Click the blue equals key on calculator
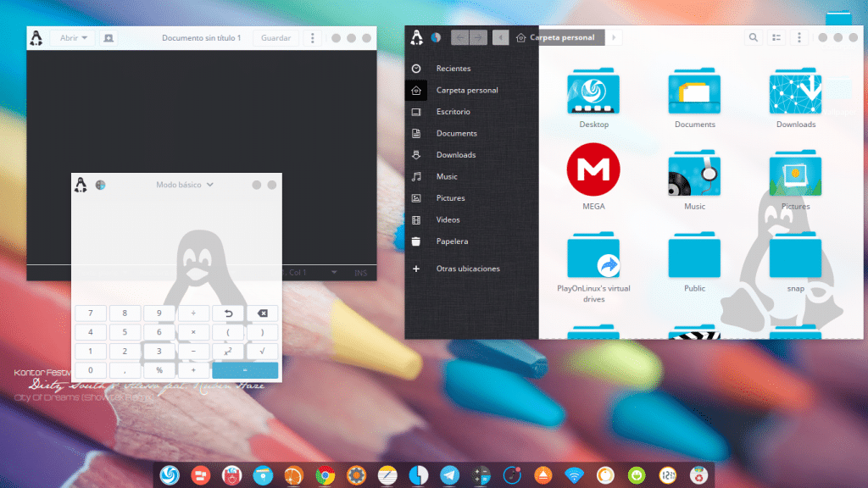868x488 pixels. 245,370
